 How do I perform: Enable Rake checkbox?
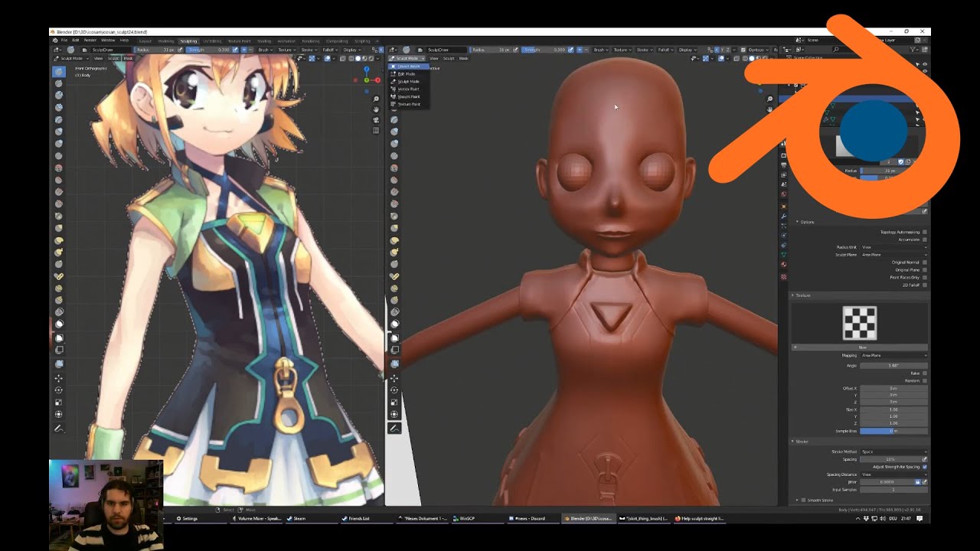tap(925, 373)
